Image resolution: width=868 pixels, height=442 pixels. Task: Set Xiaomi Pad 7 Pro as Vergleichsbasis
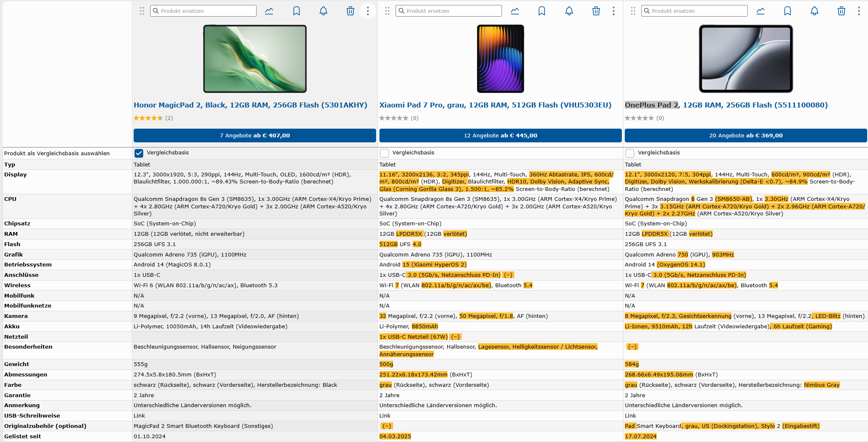[x=384, y=153]
